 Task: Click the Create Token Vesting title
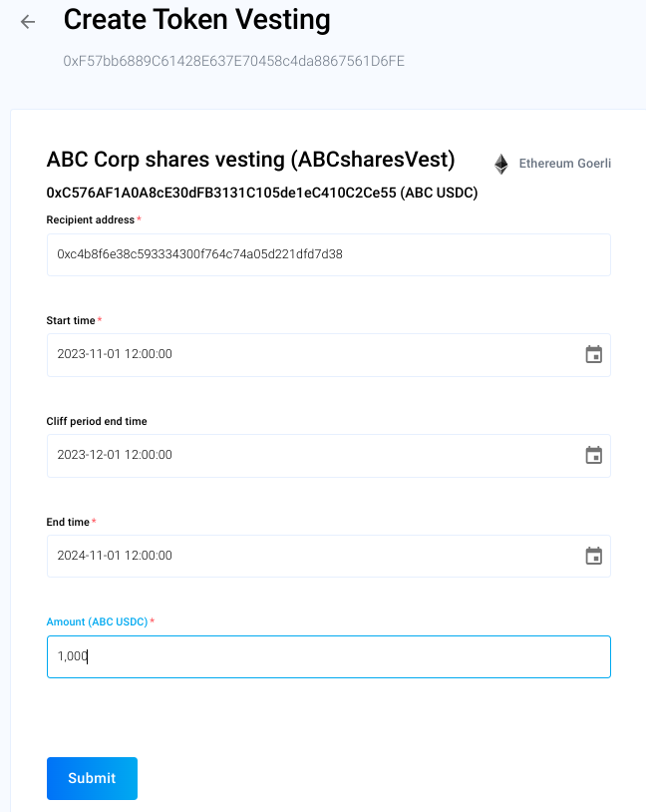click(x=196, y=19)
